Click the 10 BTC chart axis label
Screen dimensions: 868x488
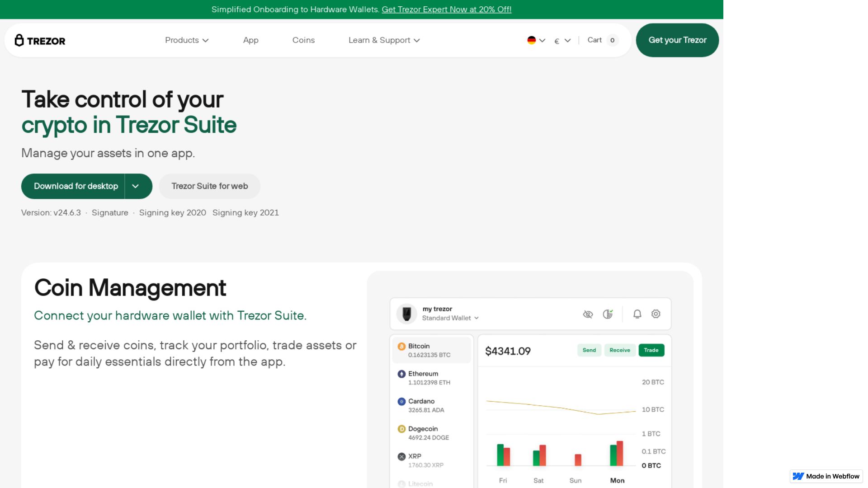coord(653,409)
